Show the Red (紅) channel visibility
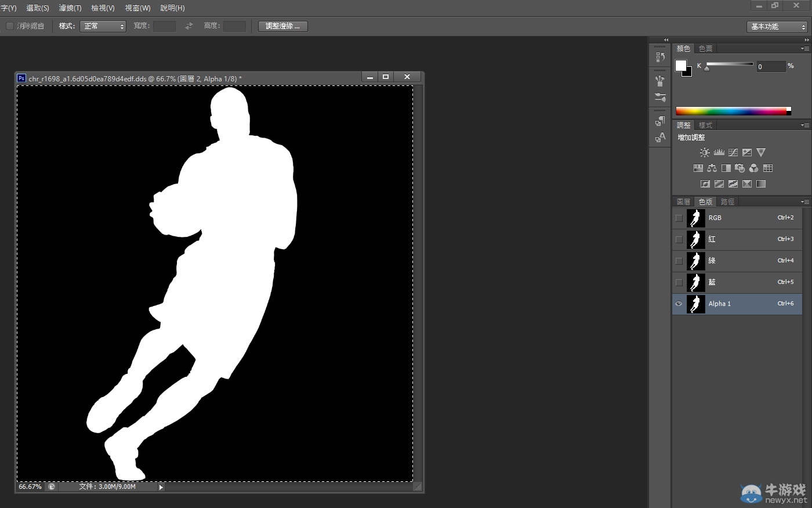 [679, 240]
